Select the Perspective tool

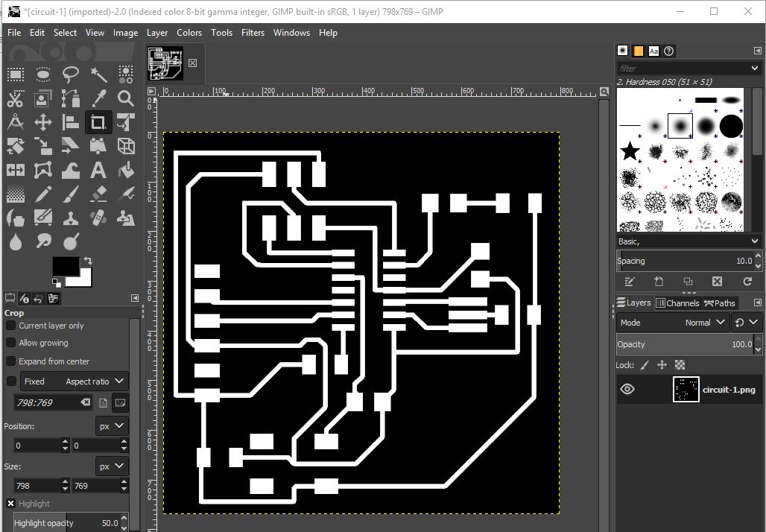(x=98, y=146)
